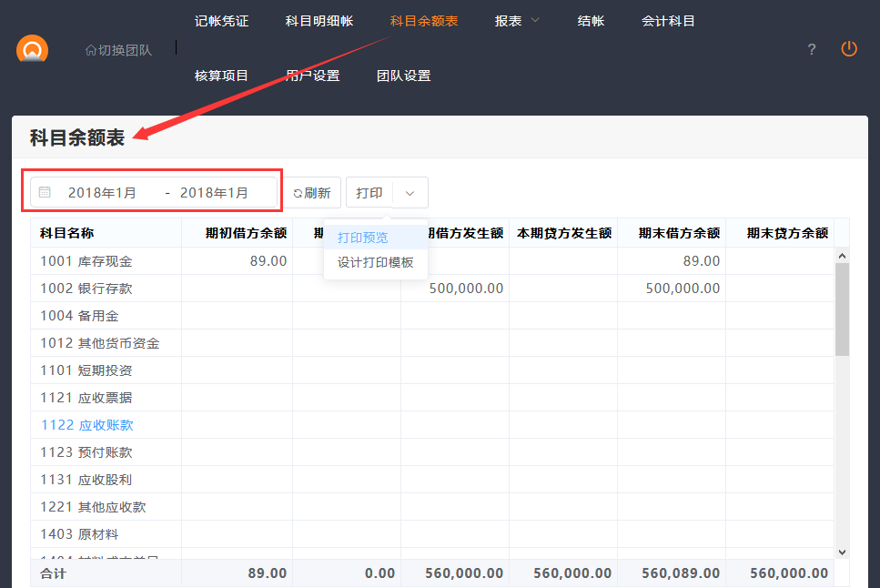Open 团队设置 in navigation
The width and height of the screenshot is (880, 588).
pos(403,76)
